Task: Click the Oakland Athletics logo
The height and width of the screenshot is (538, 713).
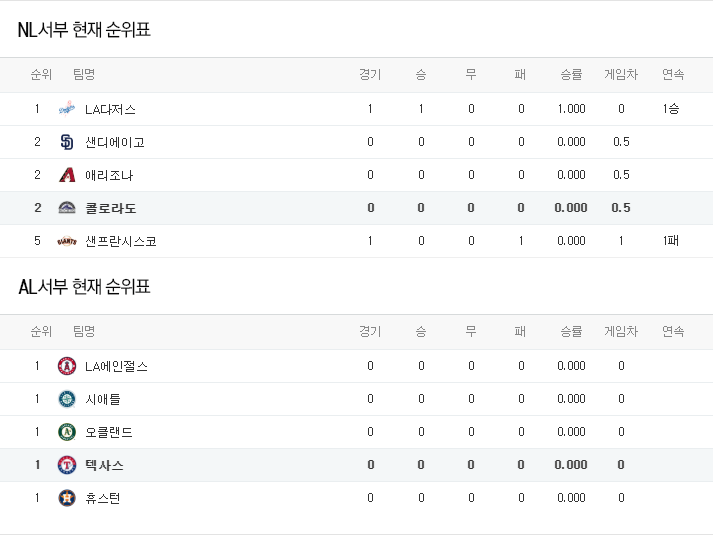Action: click(x=67, y=432)
